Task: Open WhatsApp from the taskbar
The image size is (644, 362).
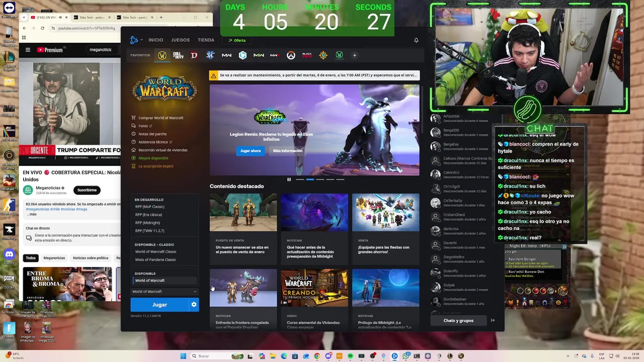Action: click(406, 356)
